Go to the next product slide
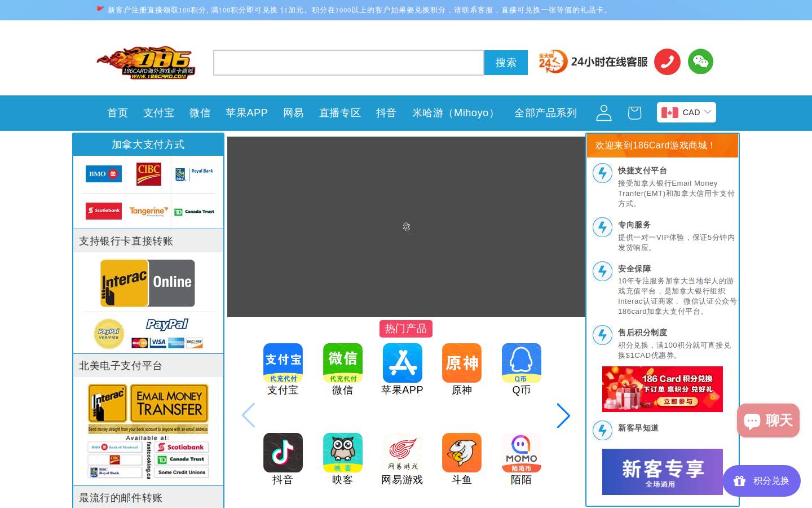 coord(563,415)
